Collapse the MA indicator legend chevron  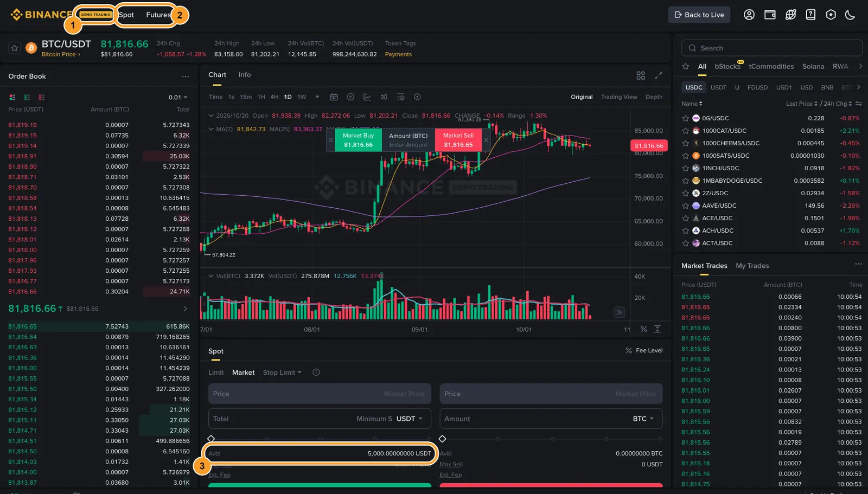(x=211, y=129)
